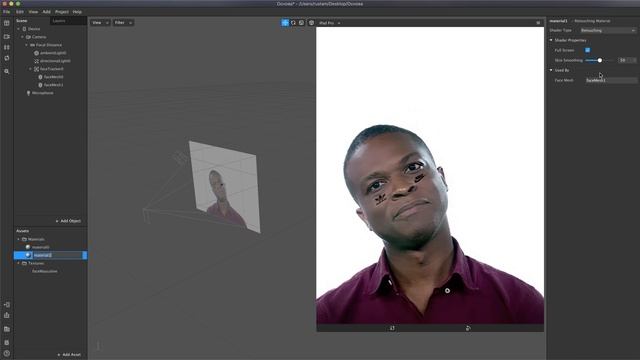640x360 pixels.
Task: Open the Project menu
Action: pyautogui.click(x=62, y=12)
